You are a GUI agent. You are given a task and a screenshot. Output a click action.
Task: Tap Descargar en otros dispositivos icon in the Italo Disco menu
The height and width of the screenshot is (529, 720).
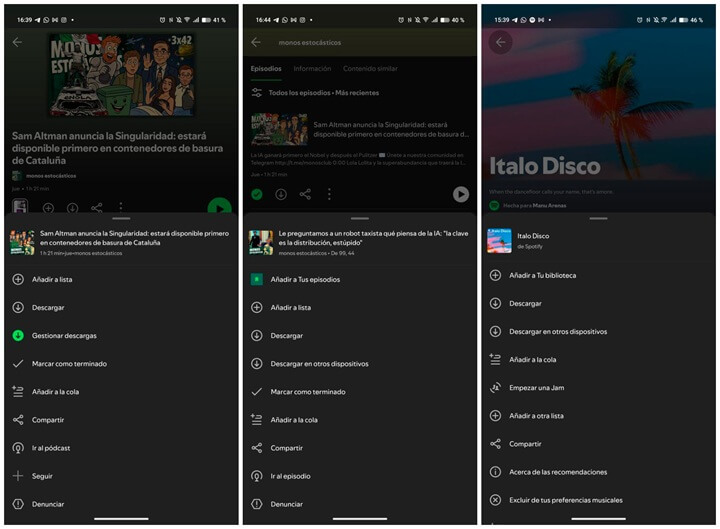coord(495,331)
